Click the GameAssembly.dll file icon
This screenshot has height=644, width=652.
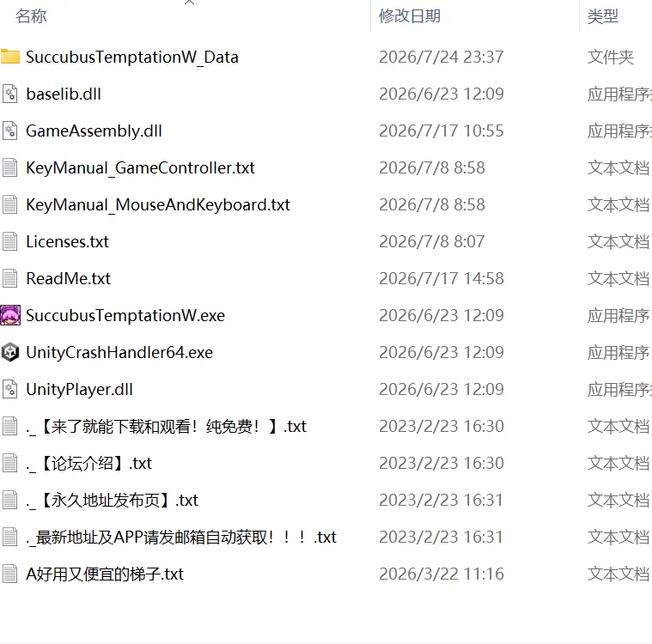pyautogui.click(x=10, y=131)
